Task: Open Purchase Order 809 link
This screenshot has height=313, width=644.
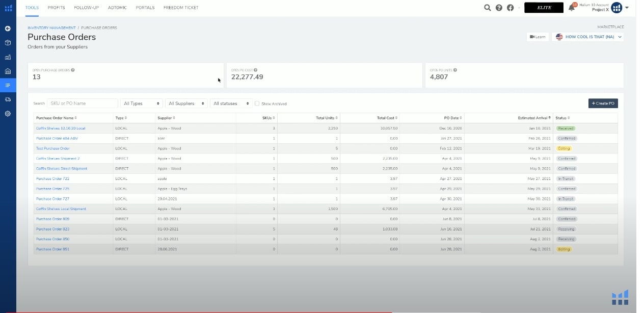Action: point(52,219)
